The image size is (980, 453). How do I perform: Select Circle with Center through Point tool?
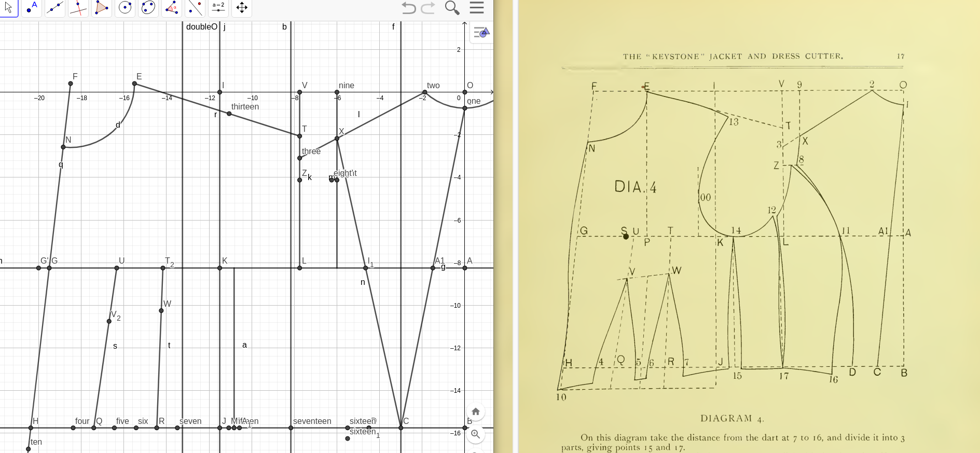point(125,8)
